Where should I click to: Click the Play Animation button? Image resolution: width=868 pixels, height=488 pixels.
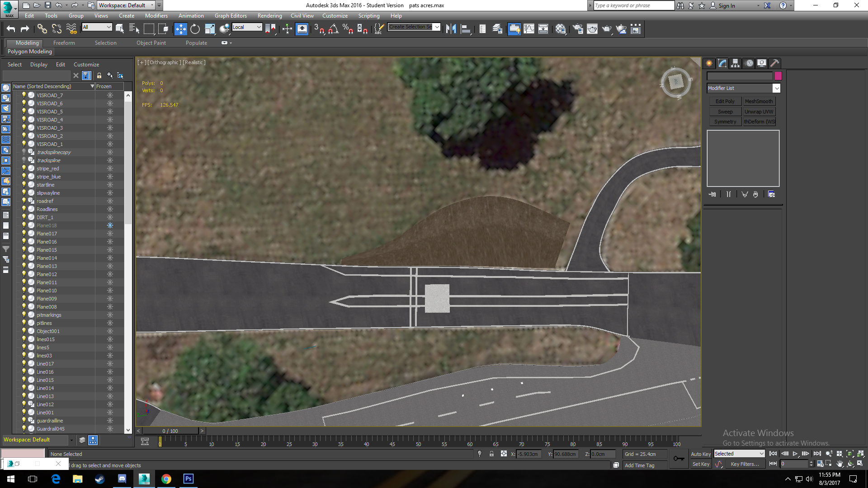pos(795,454)
